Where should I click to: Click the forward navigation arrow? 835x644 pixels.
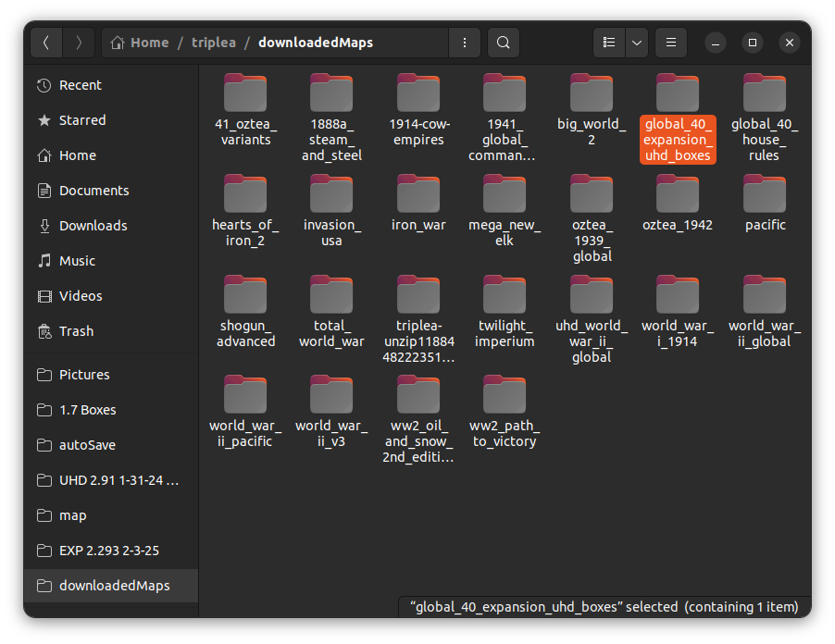point(79,43)
